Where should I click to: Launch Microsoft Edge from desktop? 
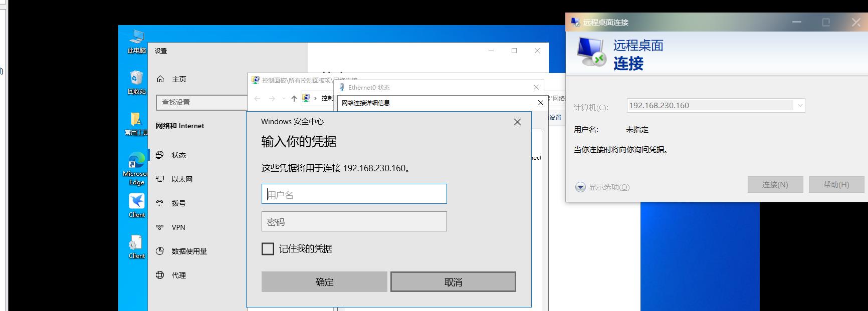tap(136, 169)
